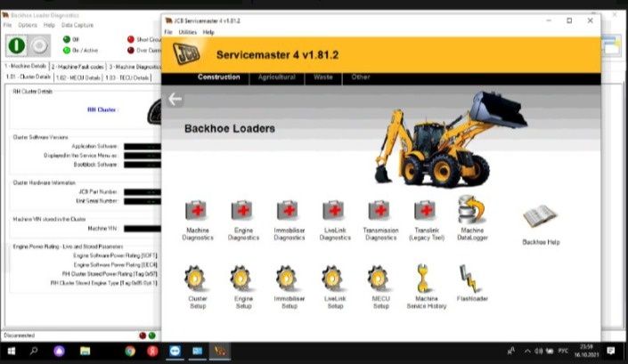Click taskbar clock showing 23:59
628x364 pixels.
tap(586, 351)
